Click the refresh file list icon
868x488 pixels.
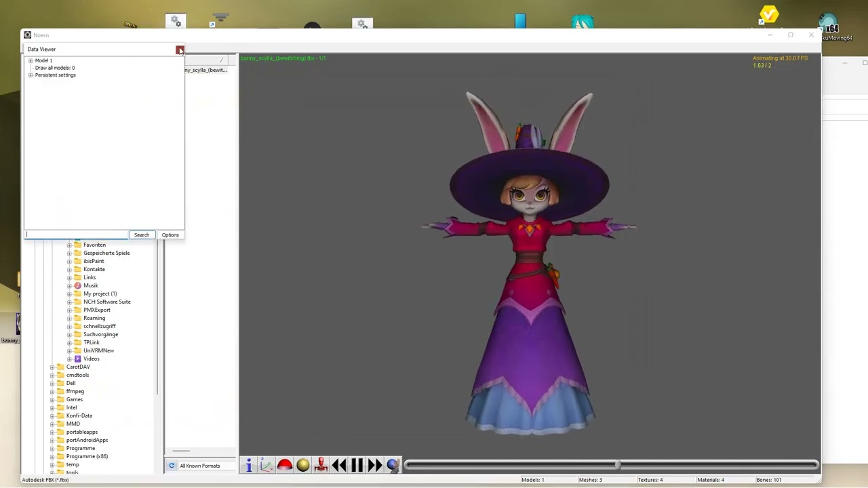pos(172,466)
